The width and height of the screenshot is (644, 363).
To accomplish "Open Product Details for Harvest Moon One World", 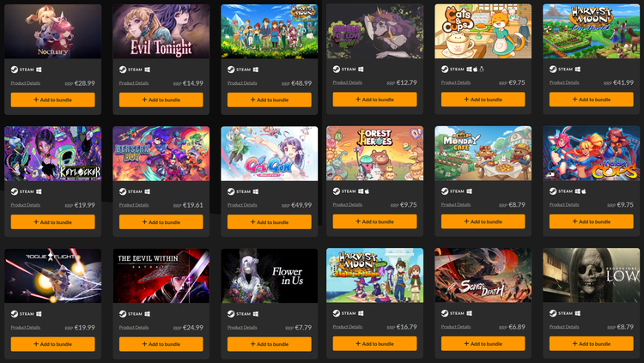I will [564, 82].
